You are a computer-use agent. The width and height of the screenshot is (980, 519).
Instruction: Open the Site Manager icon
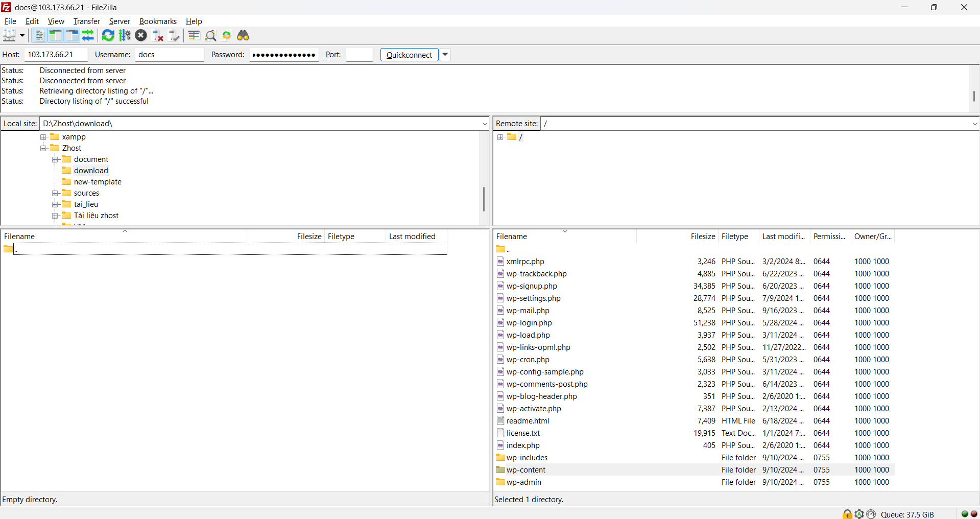pyautogui.click(x=9, y=35)
